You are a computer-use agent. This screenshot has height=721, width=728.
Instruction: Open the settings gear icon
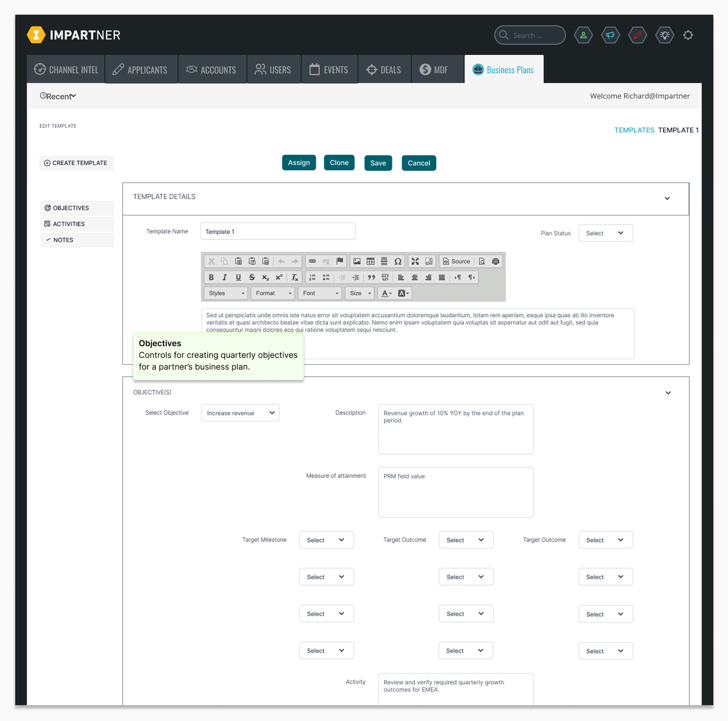(x=688, y=35)
